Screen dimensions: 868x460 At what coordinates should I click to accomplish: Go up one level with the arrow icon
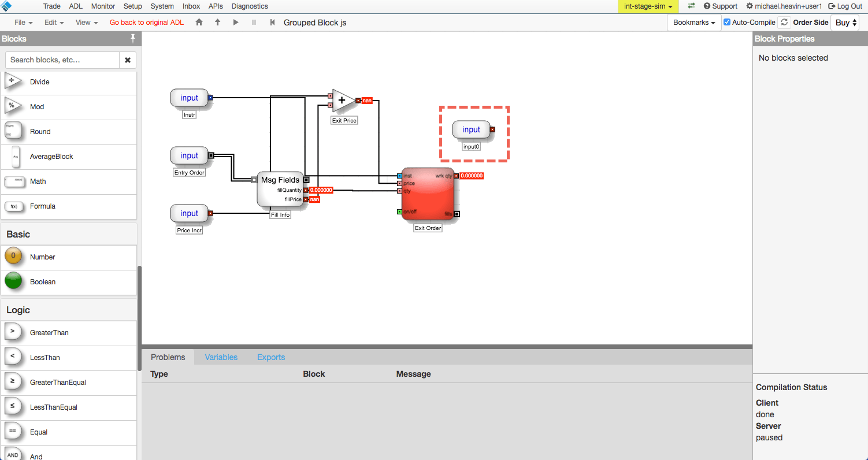218,23
